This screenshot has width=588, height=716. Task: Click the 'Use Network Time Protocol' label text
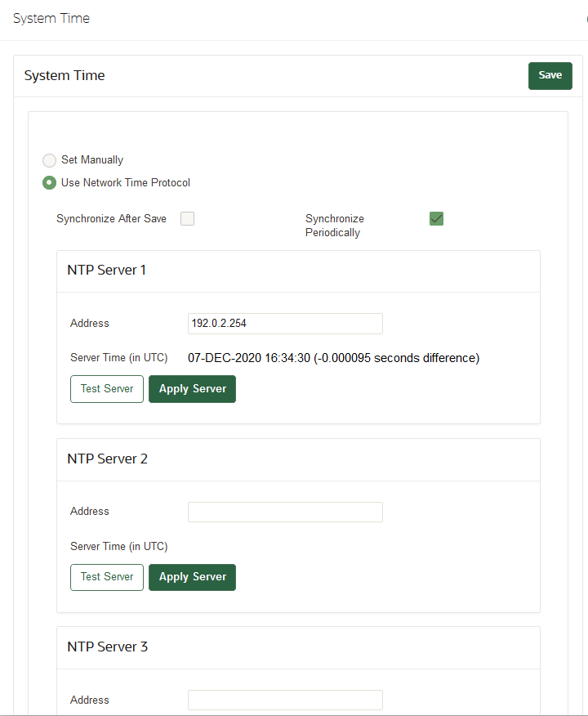coord(126,182)
